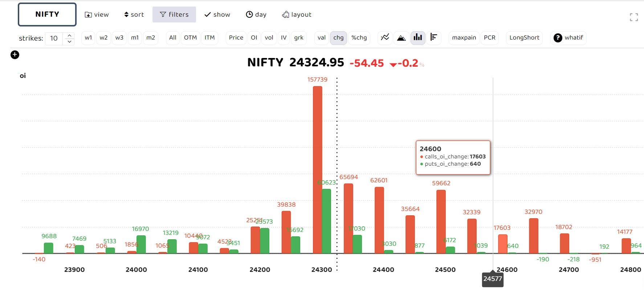
Task: Show All strikes
Action: [173, 38]
